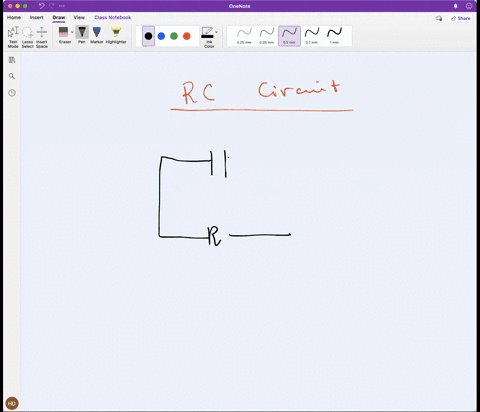The height and width of the screenshot is (412, 480).
Task: Set pen thickness to 0.25 mm
Action: 244,36
